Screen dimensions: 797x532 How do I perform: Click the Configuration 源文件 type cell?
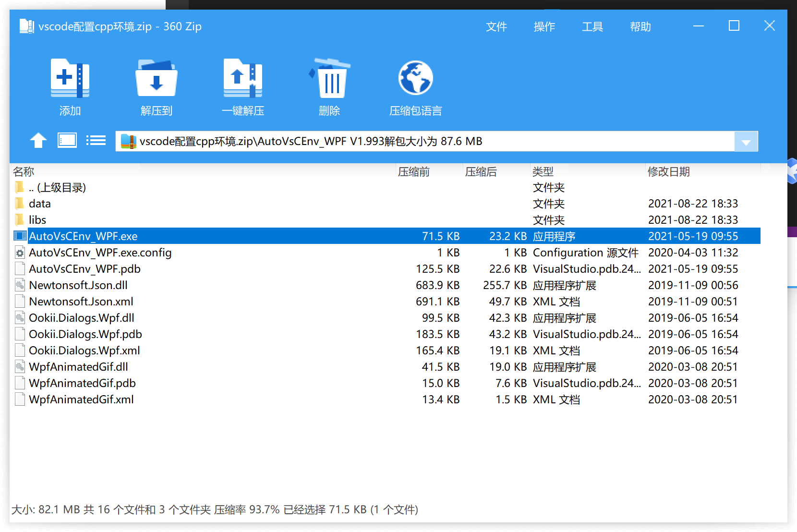coord(586,253)
